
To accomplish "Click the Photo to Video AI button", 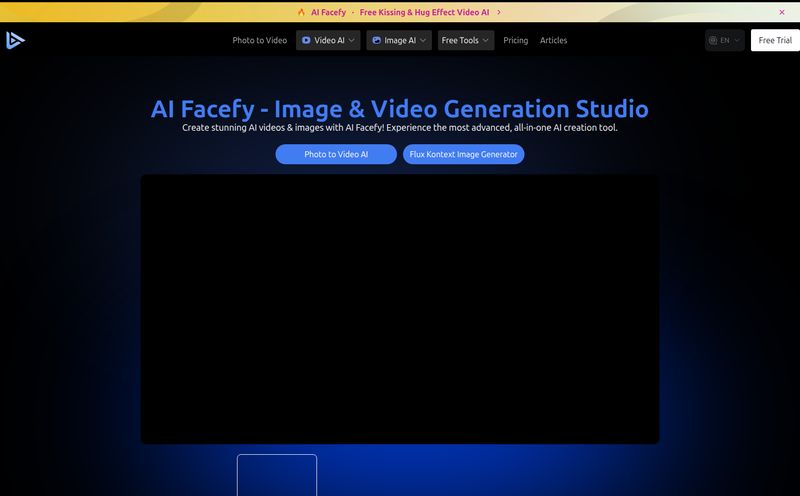I will pyautogui.click(x=336, y=154).
